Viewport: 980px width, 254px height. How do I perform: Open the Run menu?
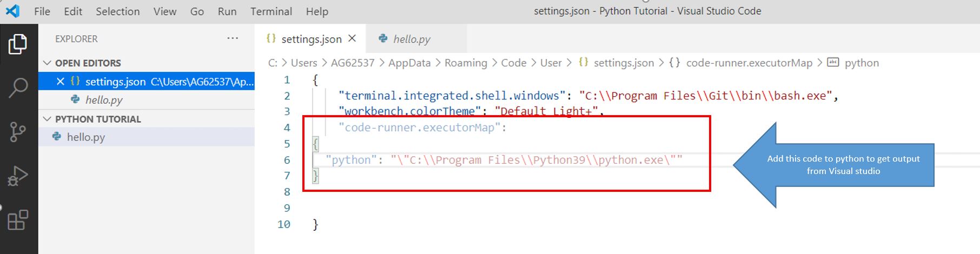pos(227,11)
